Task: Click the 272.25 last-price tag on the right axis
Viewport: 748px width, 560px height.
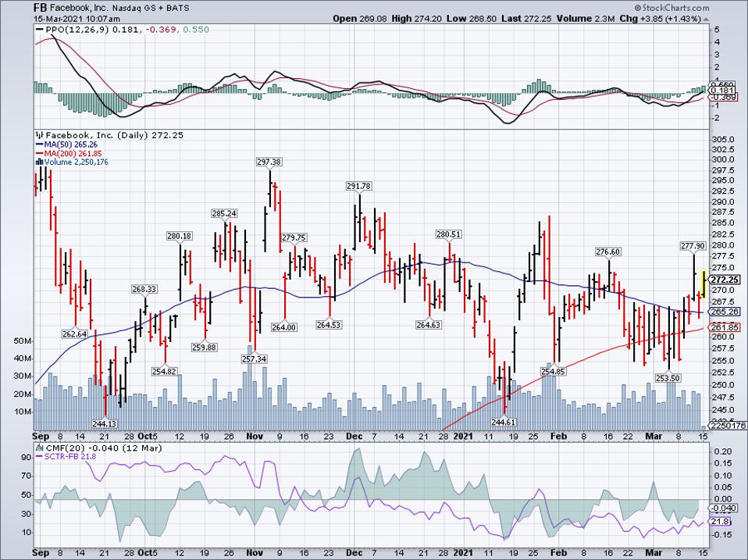Action: (x=724, y=280)
